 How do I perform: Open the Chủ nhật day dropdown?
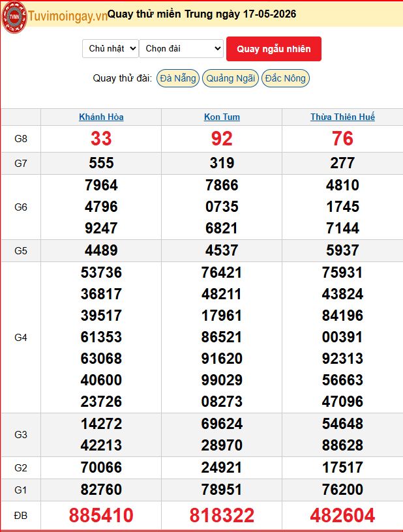[x=111, y=48]
